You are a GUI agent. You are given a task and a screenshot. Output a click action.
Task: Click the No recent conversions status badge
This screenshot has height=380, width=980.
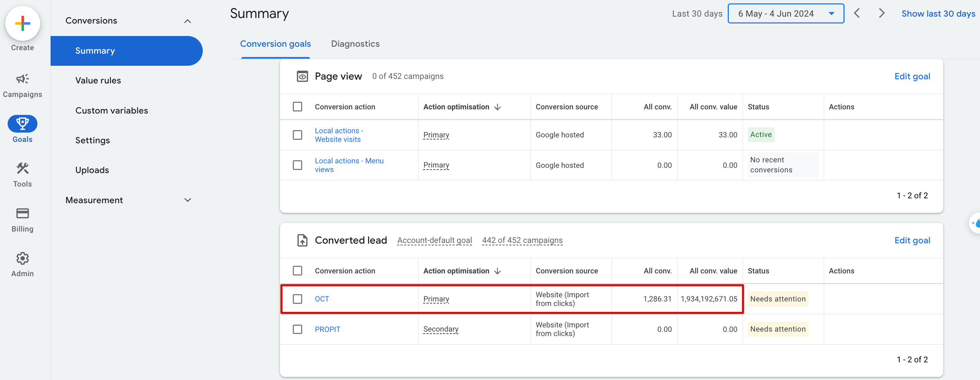782,165
